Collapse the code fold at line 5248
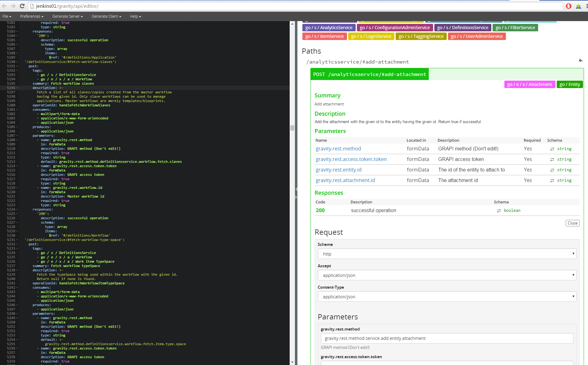This screenshot has height=365, width=588. (17, 314)
